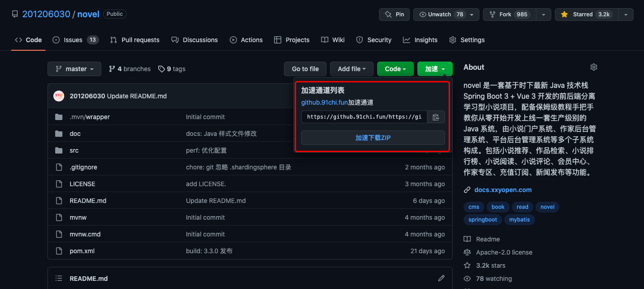View the 4 branches link
Viewport: 644px width, 289px height.
[130, 69]
